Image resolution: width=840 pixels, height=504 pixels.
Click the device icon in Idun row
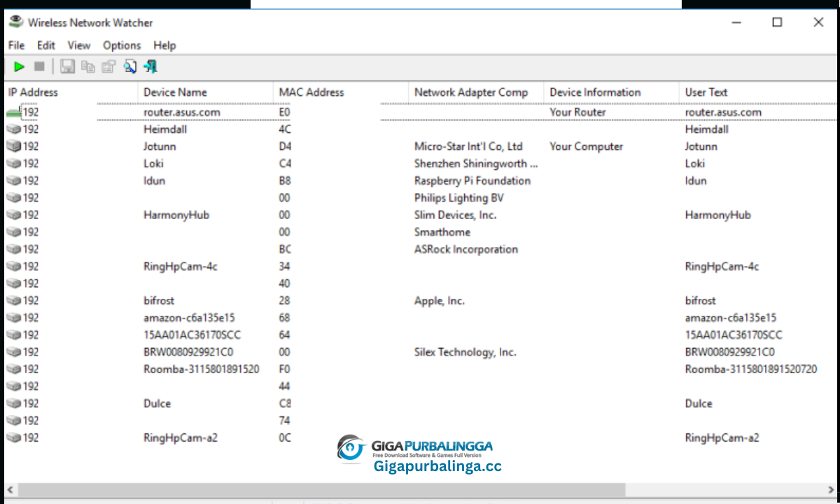pyautogui.click(x=13, y=181)
